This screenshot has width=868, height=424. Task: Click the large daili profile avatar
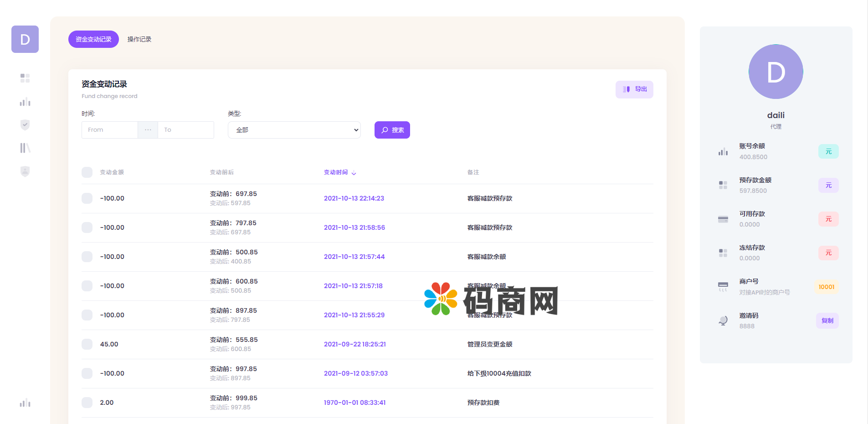pyautogui.click(x=776, y=72)
